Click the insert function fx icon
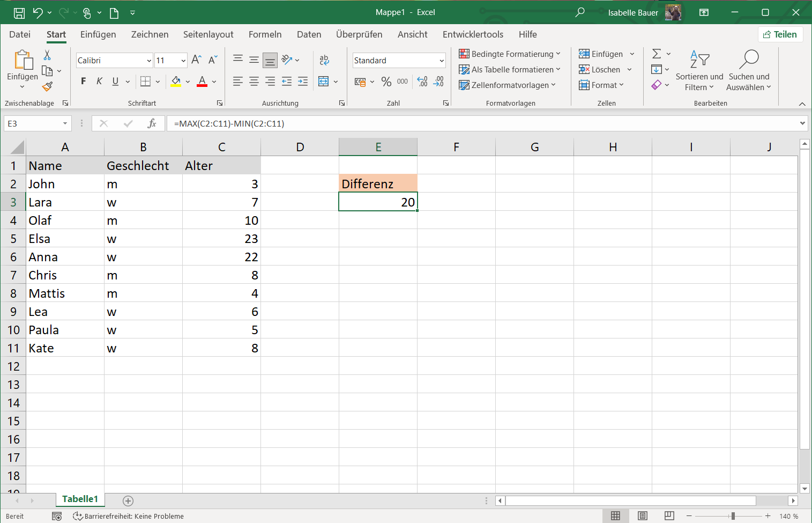The image size is (812, 523). [x=152, y=123]
